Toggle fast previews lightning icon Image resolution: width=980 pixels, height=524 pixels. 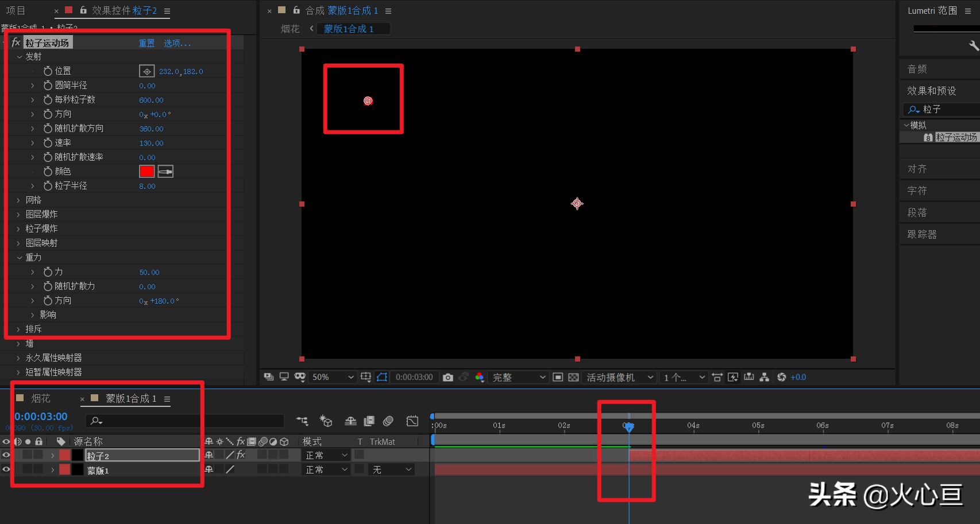(733, 377)
